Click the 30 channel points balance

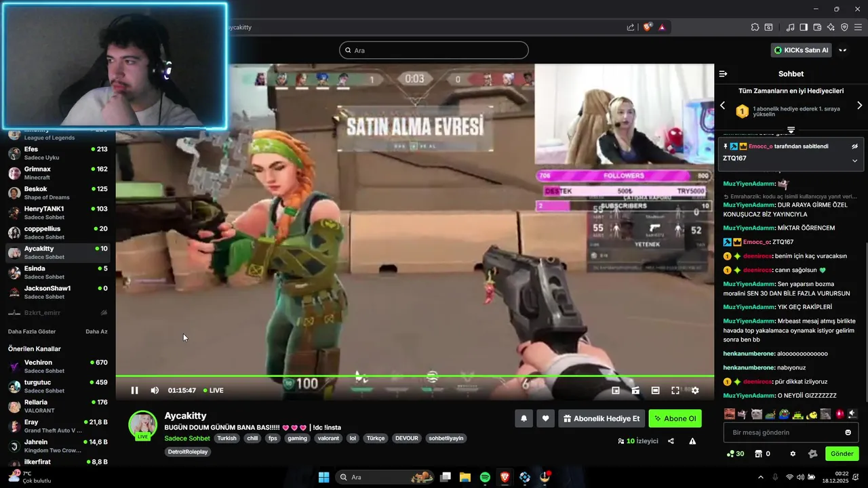click(735, 454)
